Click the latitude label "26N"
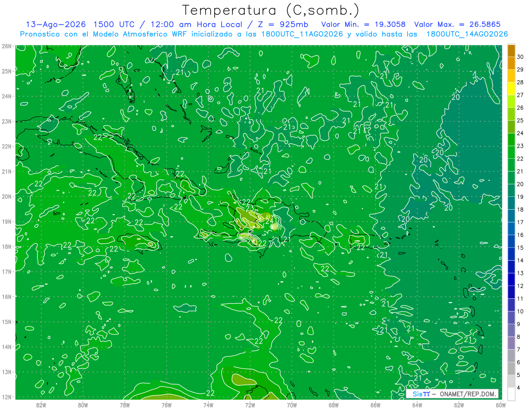This screenshot has width=532, height=411. coord(6,46)
